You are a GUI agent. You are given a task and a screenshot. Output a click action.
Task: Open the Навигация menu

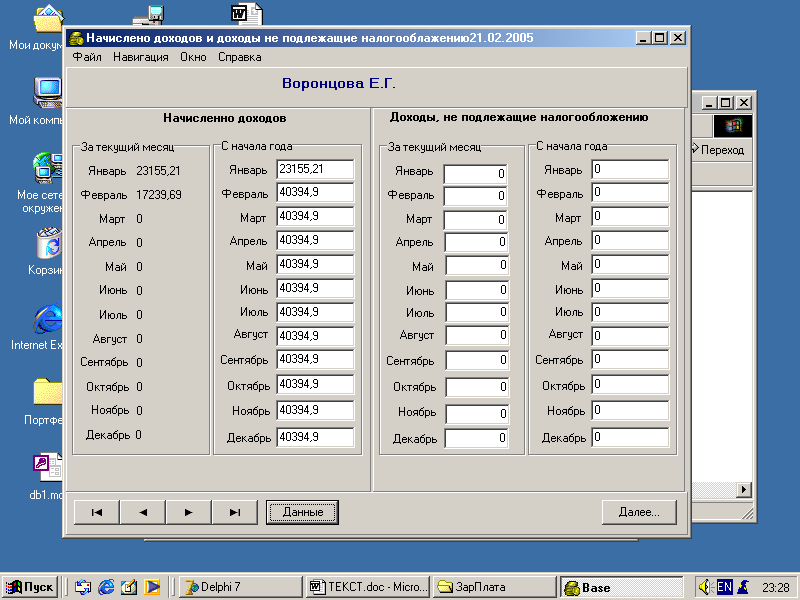140,57
